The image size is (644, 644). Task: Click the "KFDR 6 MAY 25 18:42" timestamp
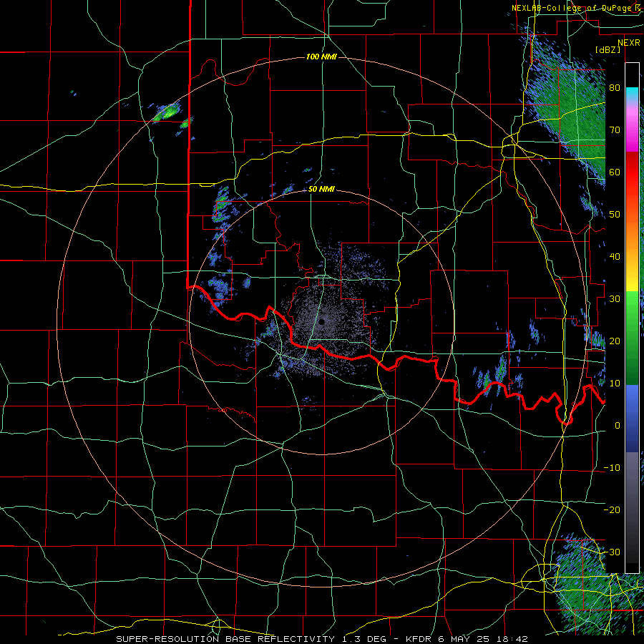point(467,639)
